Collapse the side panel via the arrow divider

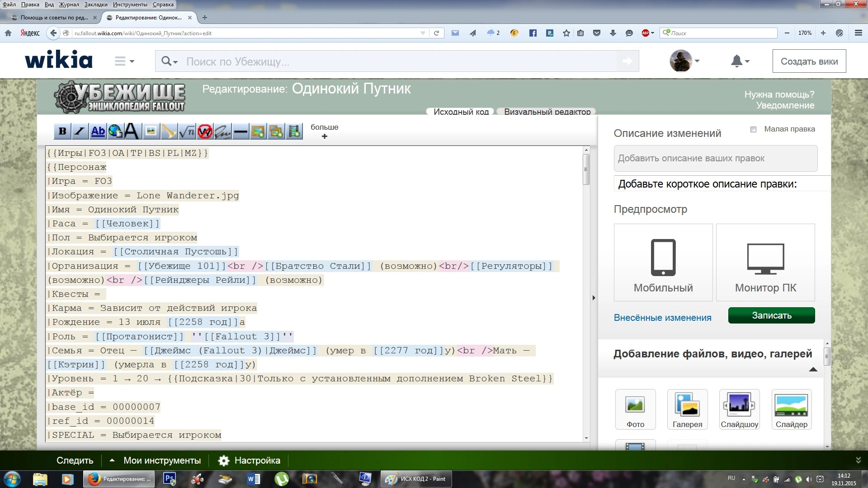pos(594,298)
